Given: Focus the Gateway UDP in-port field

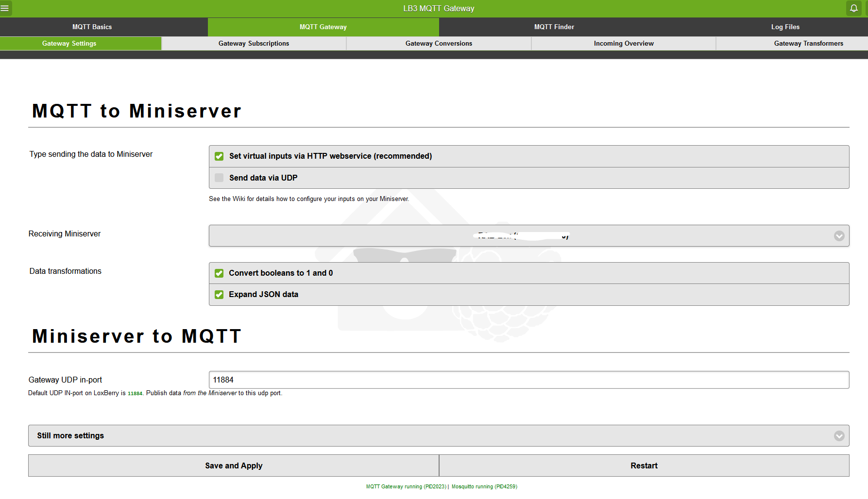Looking at the screenshot, I should (529, 380).
